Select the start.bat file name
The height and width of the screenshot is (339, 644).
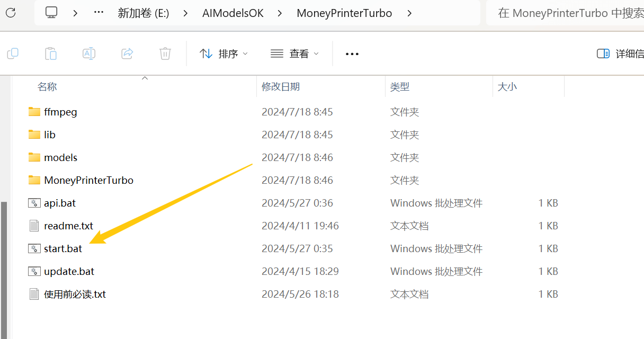[63, 249]
